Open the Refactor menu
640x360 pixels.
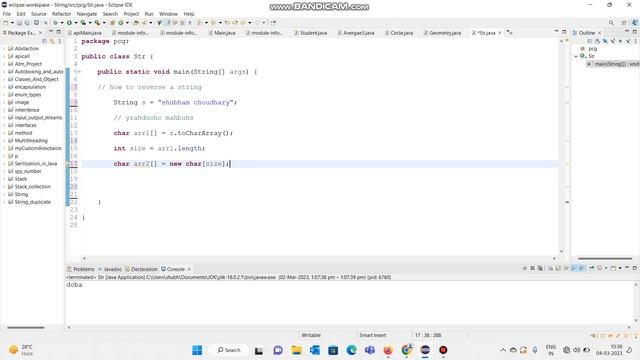point(61,14)
